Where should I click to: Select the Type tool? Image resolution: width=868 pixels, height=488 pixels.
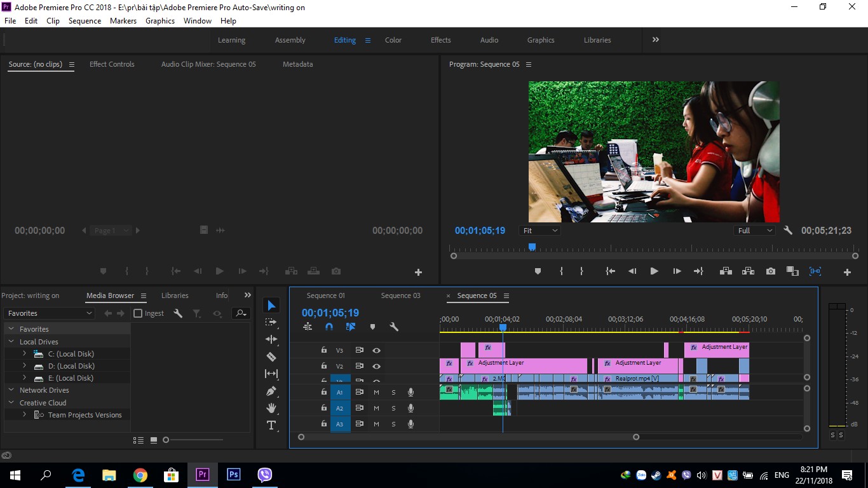[271, 425]
